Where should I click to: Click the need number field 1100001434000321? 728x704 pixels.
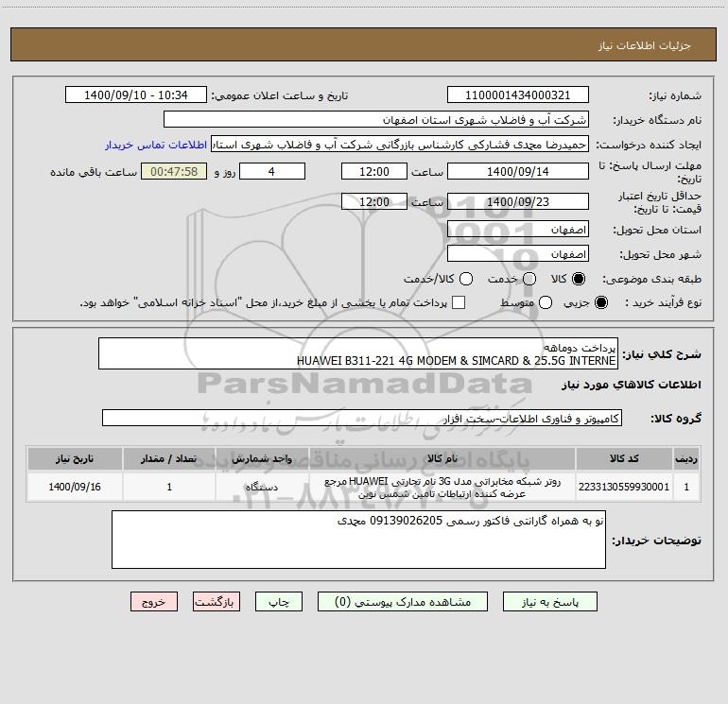click(518, 94)
